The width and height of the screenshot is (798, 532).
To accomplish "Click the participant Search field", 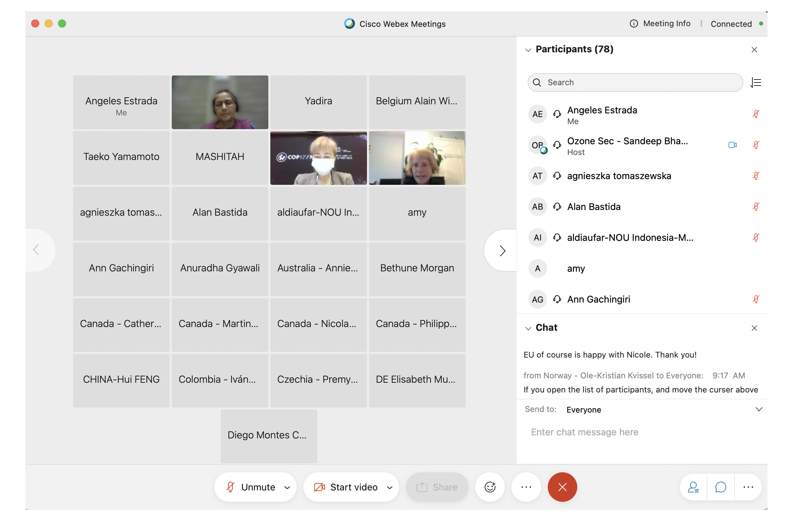I will coord(635,83).
